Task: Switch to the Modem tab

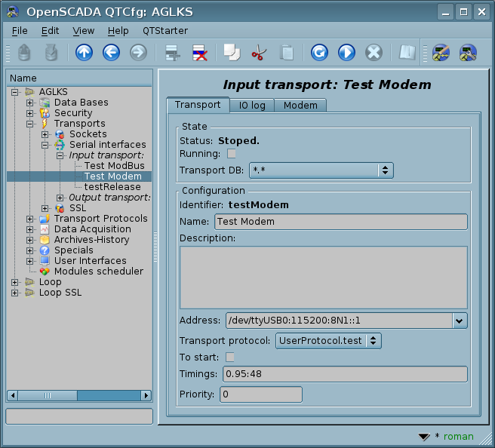Action: tap(300, 106)
